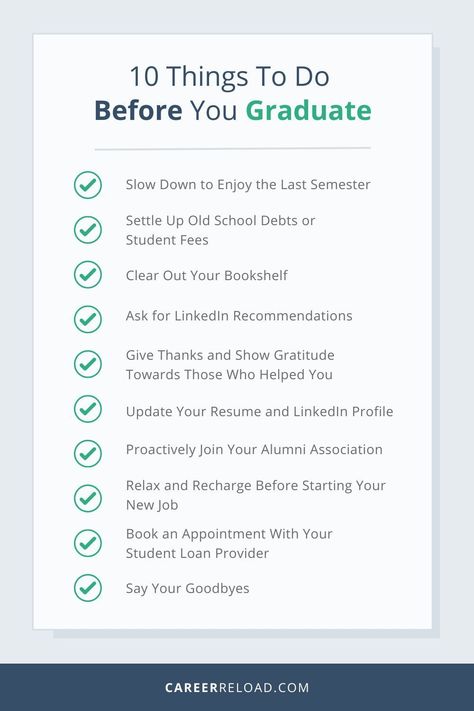This screenshot has width=474, height=711.
Task: Select checkmark beside Ask for LinkedIn Recommendations
Action: pyautogui.click(x=88, y=319)
